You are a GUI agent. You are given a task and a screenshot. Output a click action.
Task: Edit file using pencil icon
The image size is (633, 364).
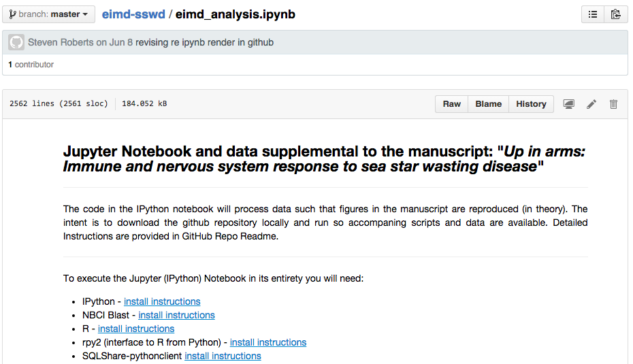coord(591,104)
